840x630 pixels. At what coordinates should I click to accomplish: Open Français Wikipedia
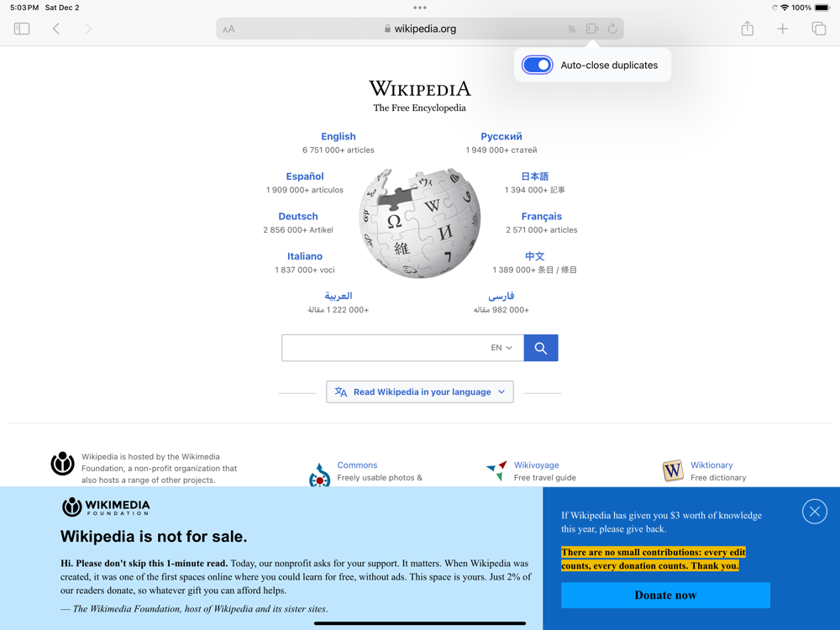542,217
